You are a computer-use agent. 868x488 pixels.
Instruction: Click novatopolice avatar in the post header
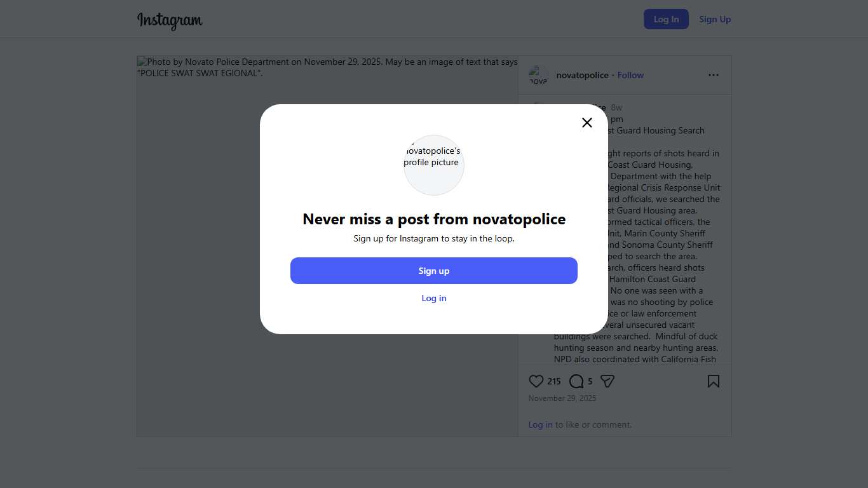pyautogui.click(x=538, y=75)
